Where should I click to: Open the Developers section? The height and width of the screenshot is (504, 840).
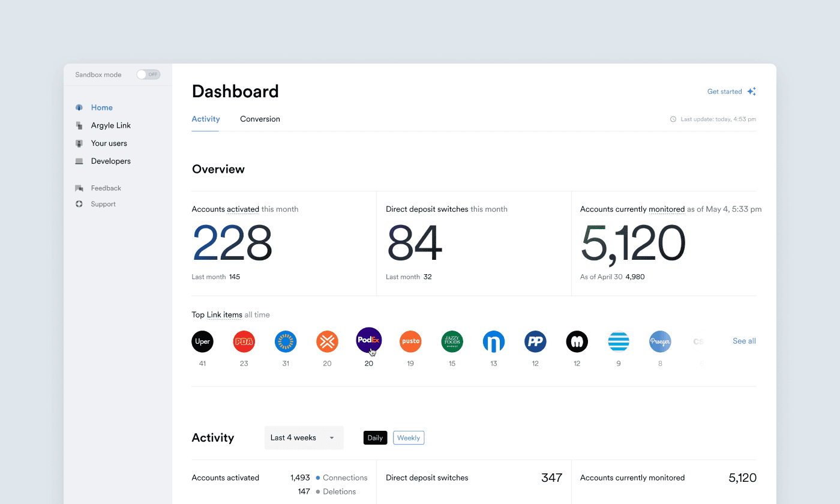[x=111, y=161]
